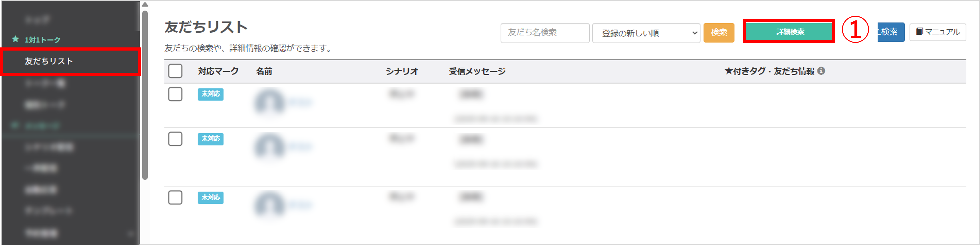980x245 pixels.
Task: Select 友だちリスト in the sidebar
Action: coord(49,61)
